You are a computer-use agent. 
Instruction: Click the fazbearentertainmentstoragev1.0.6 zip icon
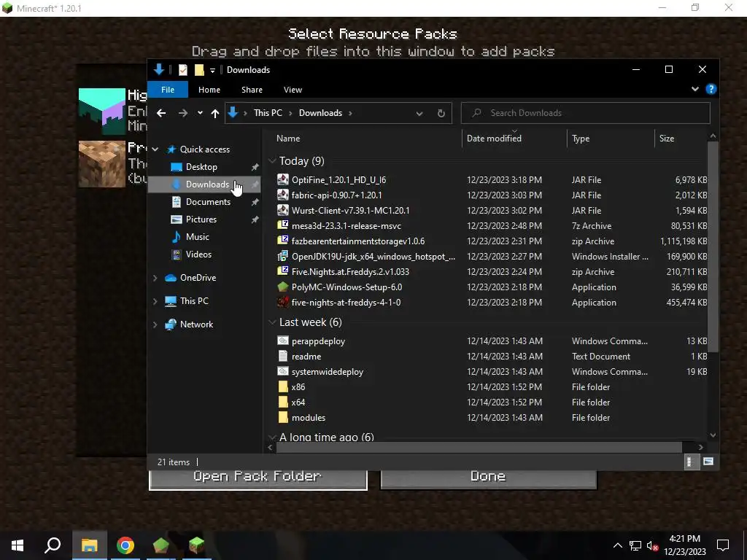point(283,241)
